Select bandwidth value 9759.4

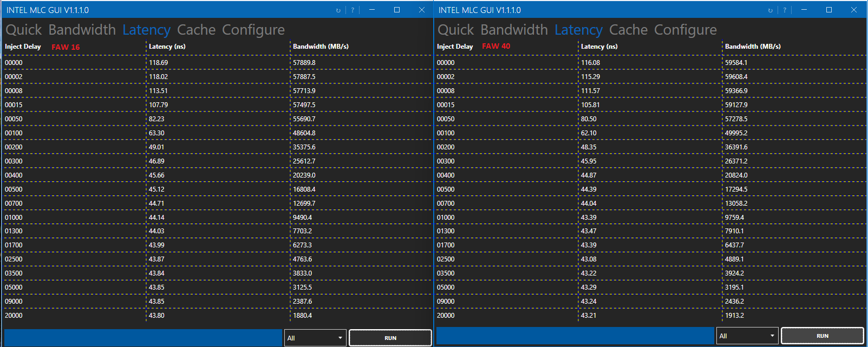734,218
